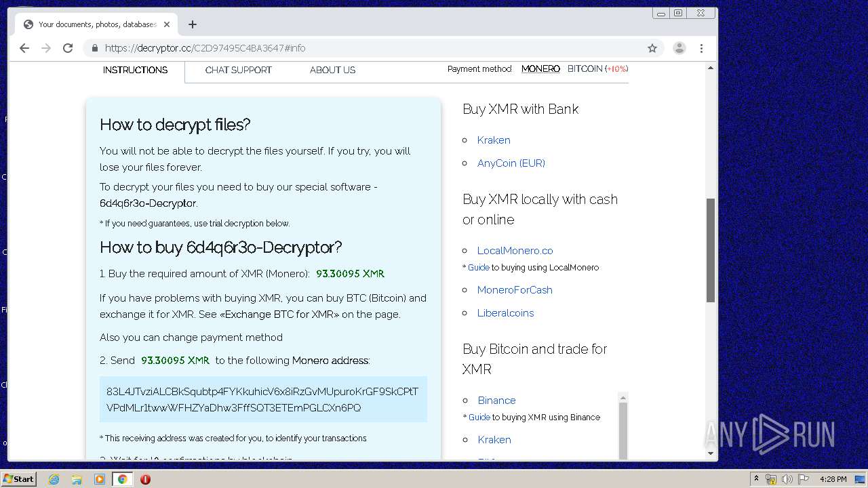Click the Action Center flag tray icon
Viewport: 868px width, 488px height.
click(804, 479)
